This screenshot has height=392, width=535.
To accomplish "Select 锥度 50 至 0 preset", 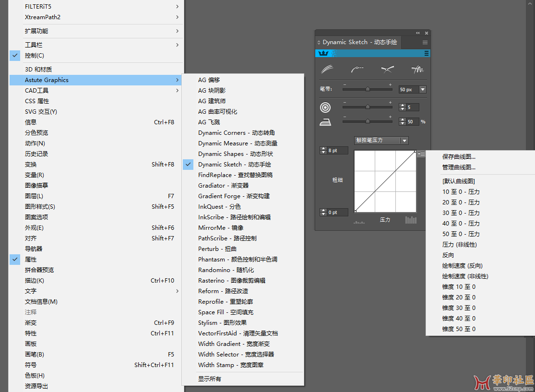I will coord(480,329).
